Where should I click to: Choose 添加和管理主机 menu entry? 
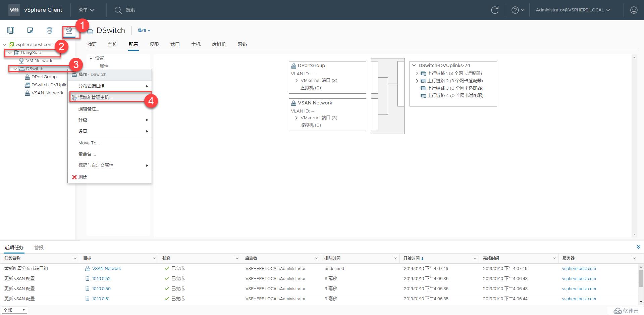pos(110,97)
